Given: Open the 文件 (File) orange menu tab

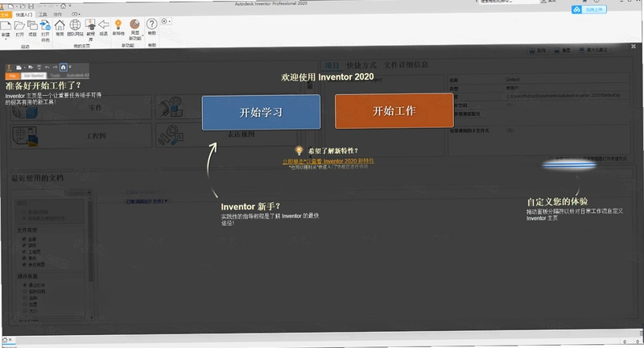Looking at the screenshot, I should click(5, 15).
